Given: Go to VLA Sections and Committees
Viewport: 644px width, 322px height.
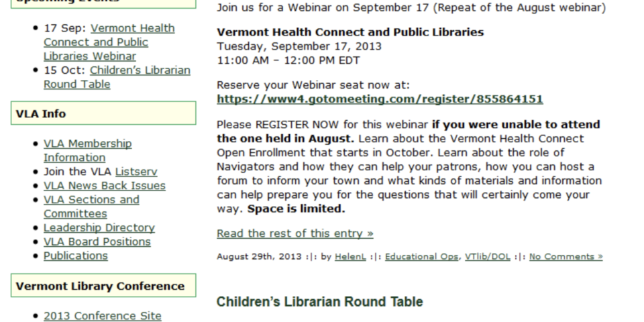Looking at the screenshot, I should [91, 200].
